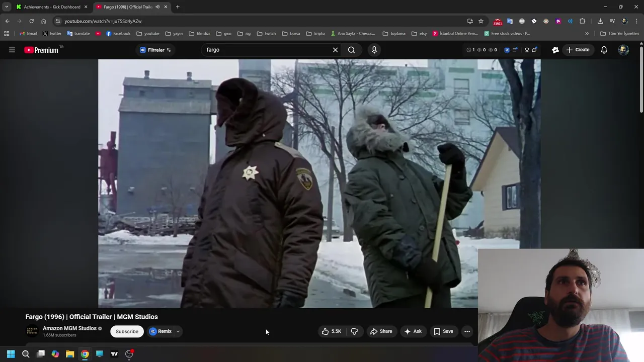Share the Fargo trailer
Screen dimensions: 644x362
381,331
